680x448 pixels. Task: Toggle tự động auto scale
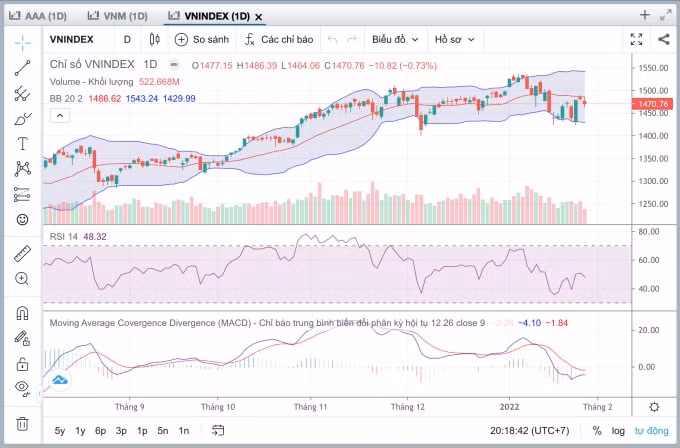pyautogui.click(x=651, y=431)
